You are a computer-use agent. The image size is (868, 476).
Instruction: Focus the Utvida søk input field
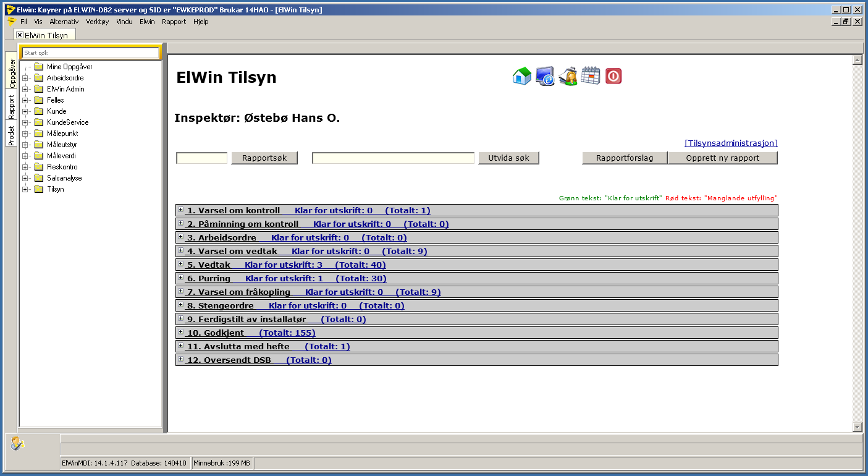click(394, 158)
